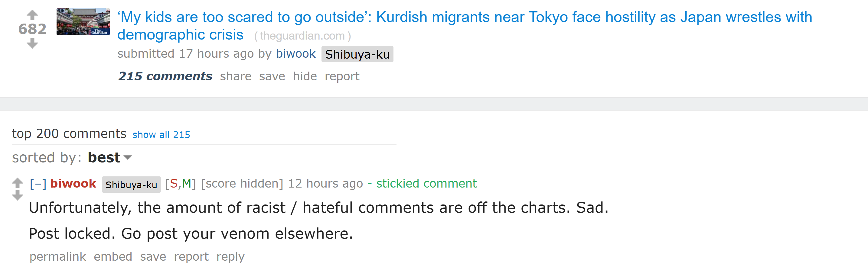
Task: Reply to biwook's stickied comment
Action: [230, 257]
